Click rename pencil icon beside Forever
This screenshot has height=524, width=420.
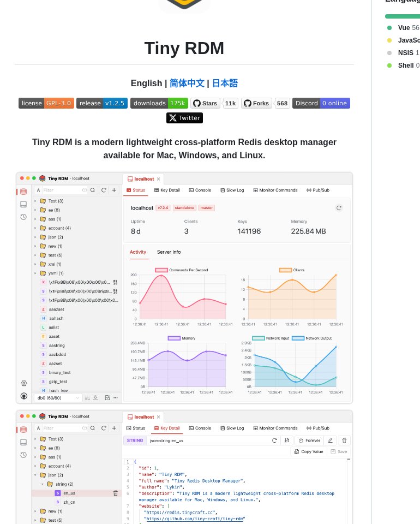pyautogui.click(x=330, y=440)
